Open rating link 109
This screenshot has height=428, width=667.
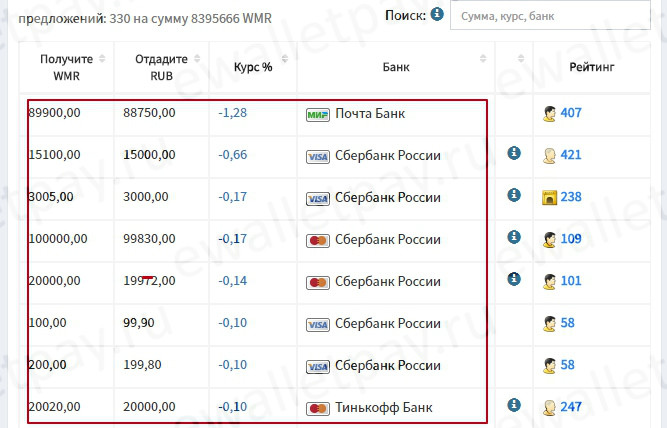[x=571, y=239]
